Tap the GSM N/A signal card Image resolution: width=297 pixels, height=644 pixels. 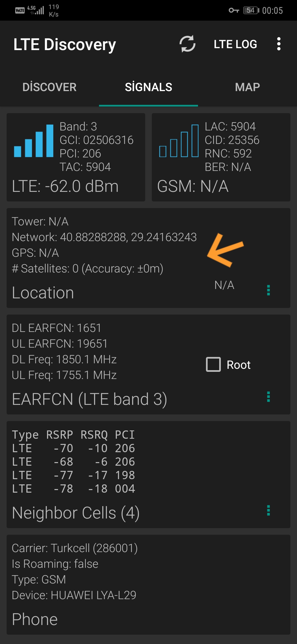221,157
